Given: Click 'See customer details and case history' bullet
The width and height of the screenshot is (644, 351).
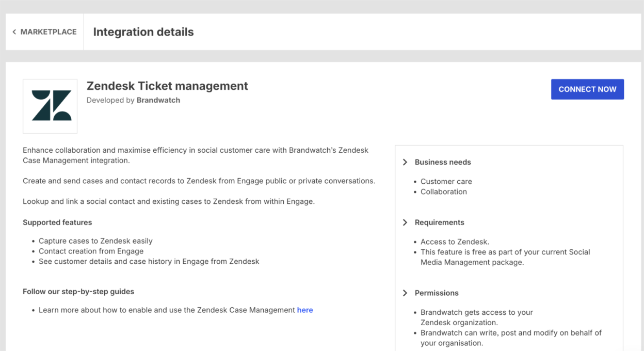Looking at the screenshot, I should (149, 262).
